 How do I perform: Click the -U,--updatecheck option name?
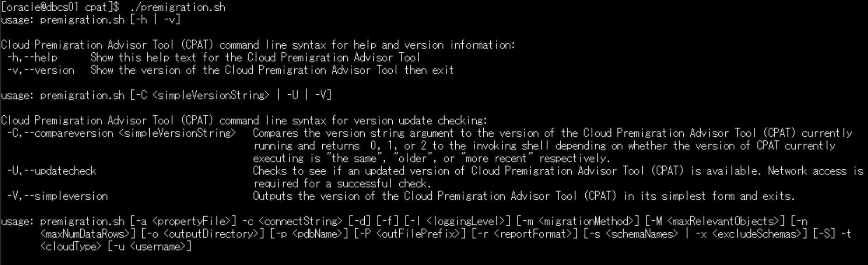tap(52, 171)
